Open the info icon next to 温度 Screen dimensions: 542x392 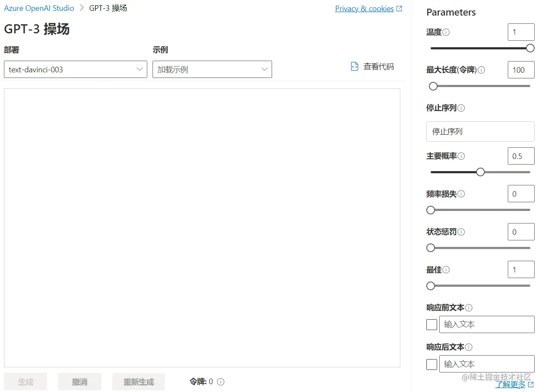coord(446,32)
